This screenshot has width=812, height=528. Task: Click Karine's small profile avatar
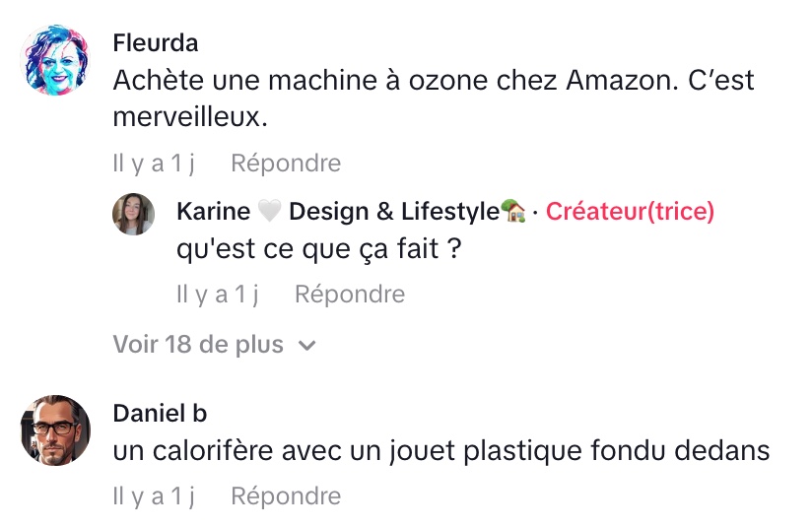click(x=133, y=214)
